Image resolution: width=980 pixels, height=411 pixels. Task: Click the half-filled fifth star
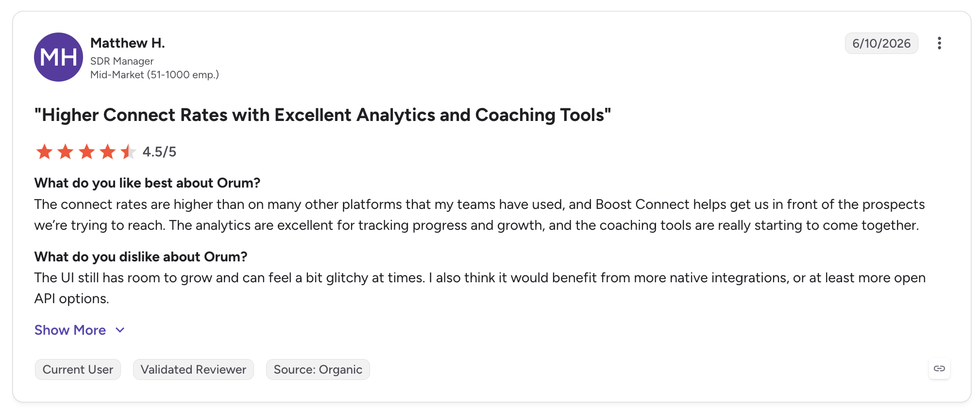[128, 152]
